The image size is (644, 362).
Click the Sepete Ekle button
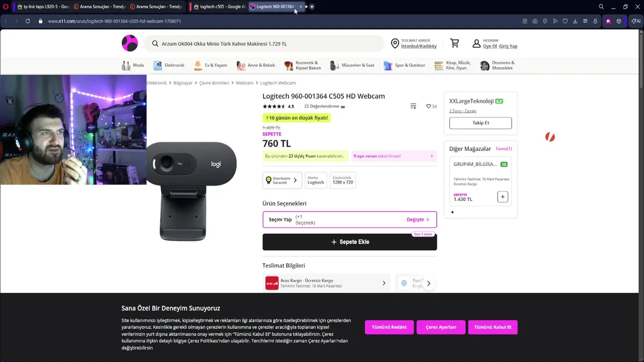tap(350, 242)
